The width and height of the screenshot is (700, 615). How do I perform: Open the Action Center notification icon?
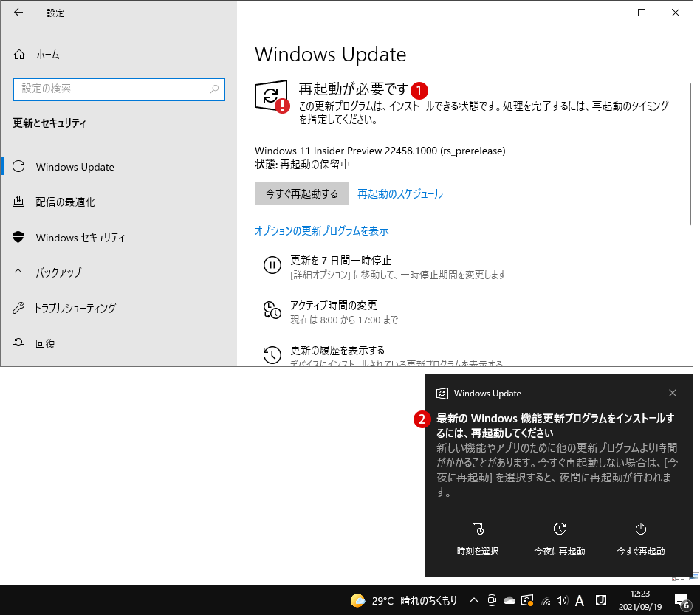[682, 601]
